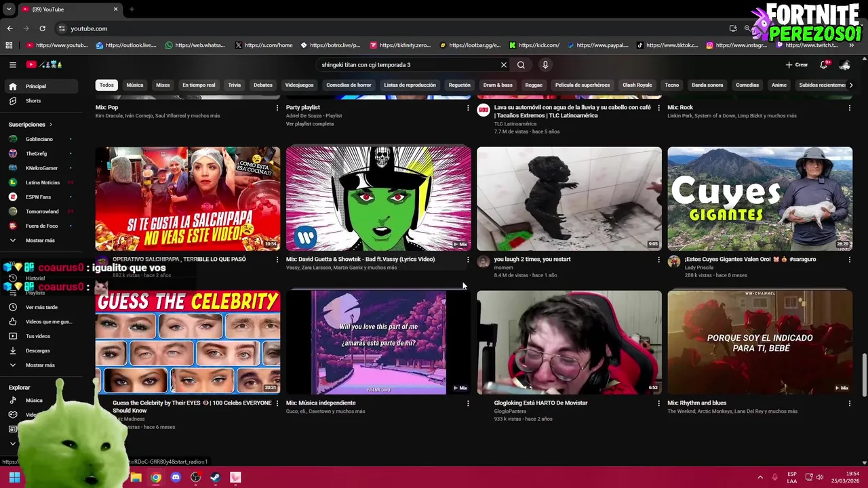Select the Música filter chip
The width and height of the screenshot is (868, 488).
135,85
